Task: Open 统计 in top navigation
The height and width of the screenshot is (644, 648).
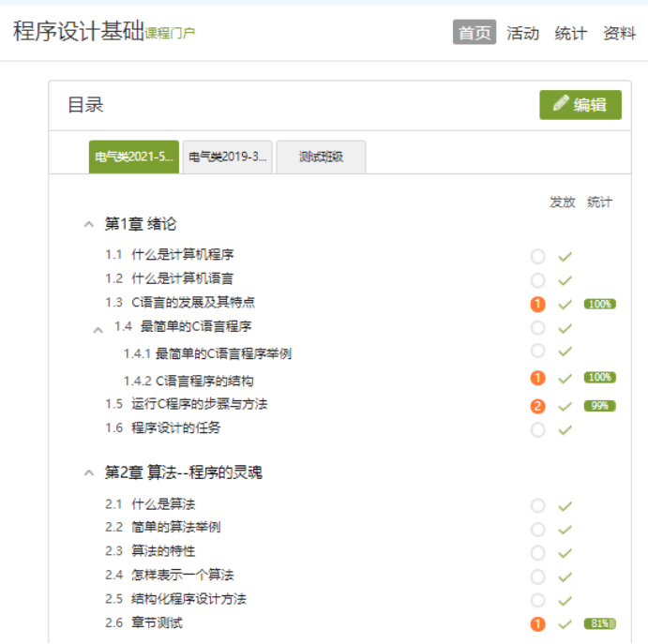Action: point(570,33)
